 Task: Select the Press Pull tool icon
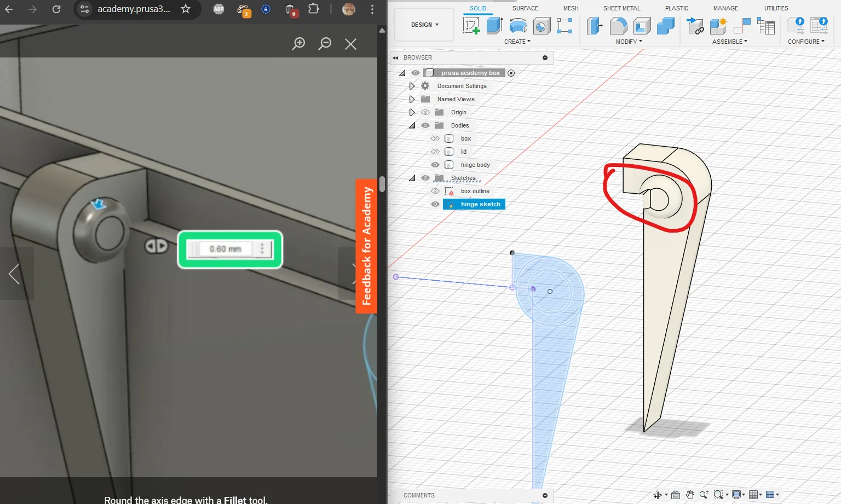(x=595, y=26)
